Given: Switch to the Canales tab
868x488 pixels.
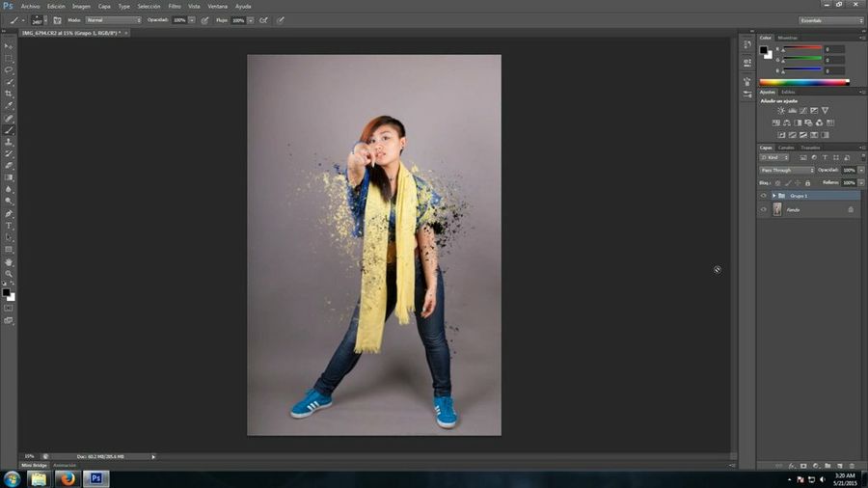Looking at the screenshot, I should 786,148.
